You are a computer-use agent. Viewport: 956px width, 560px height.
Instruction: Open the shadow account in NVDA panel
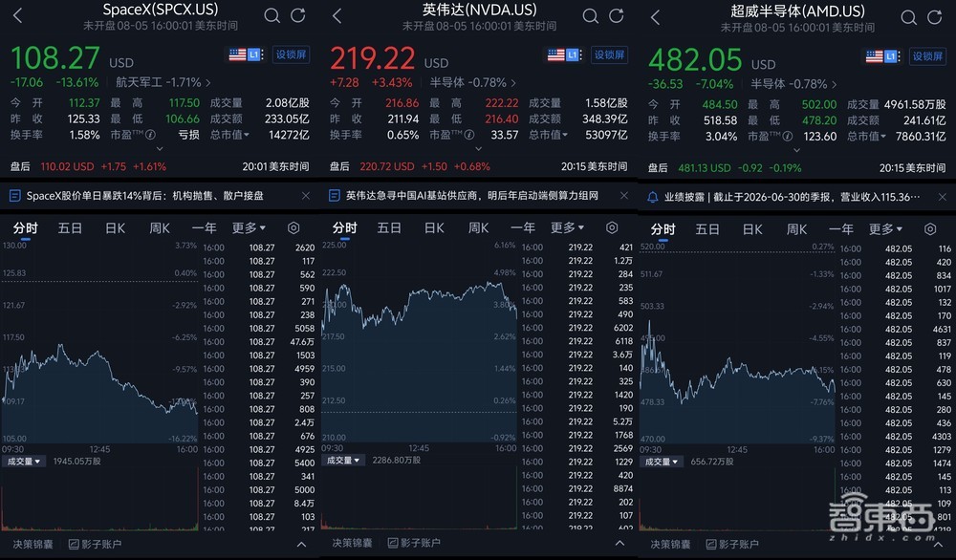(414, 543)
